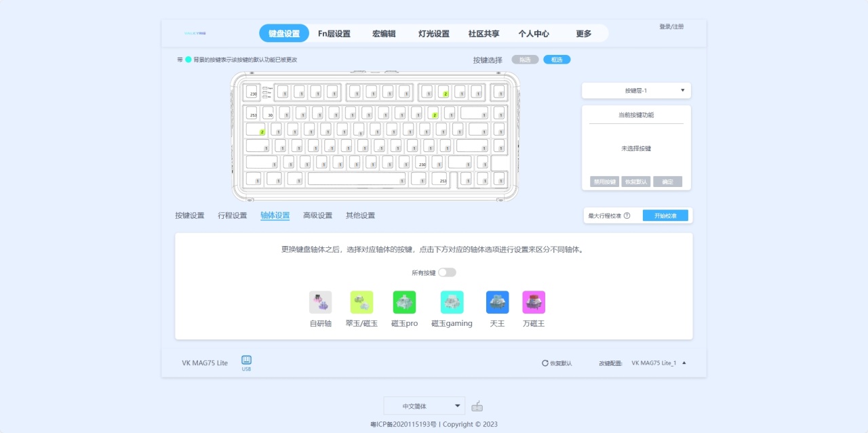The image size is (868, 433).
Task: Open the 中文简体 language dropdown
Action: point(425,406)
